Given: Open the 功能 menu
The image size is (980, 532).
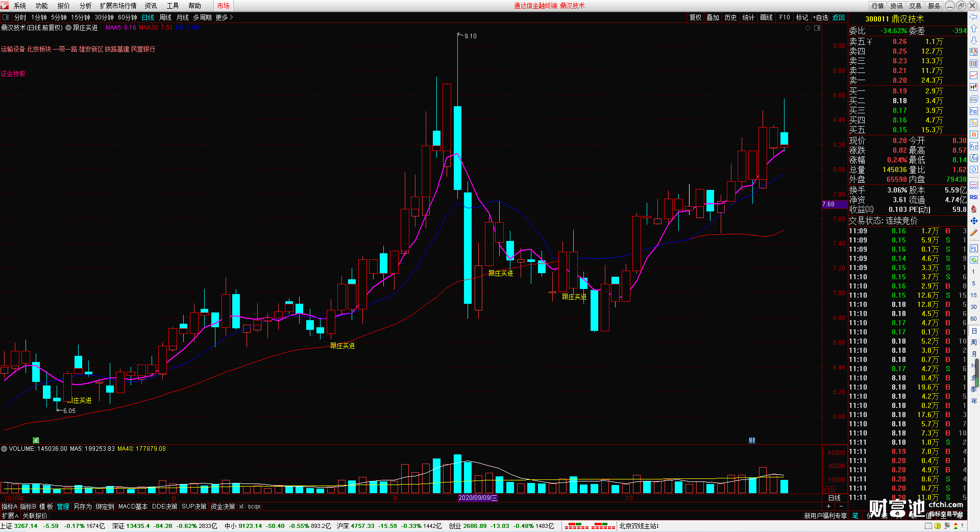Looking at the screenshot, I should (41, 6).
